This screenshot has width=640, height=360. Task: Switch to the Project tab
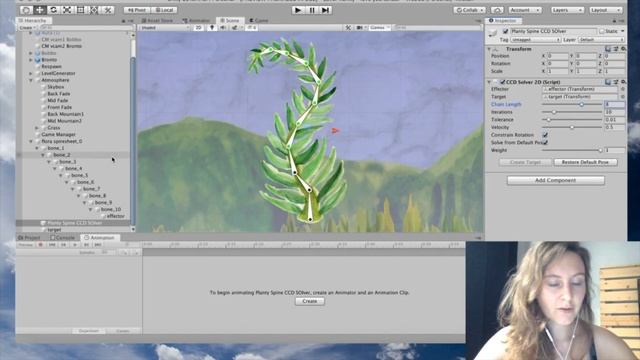(x=30, y=238)
